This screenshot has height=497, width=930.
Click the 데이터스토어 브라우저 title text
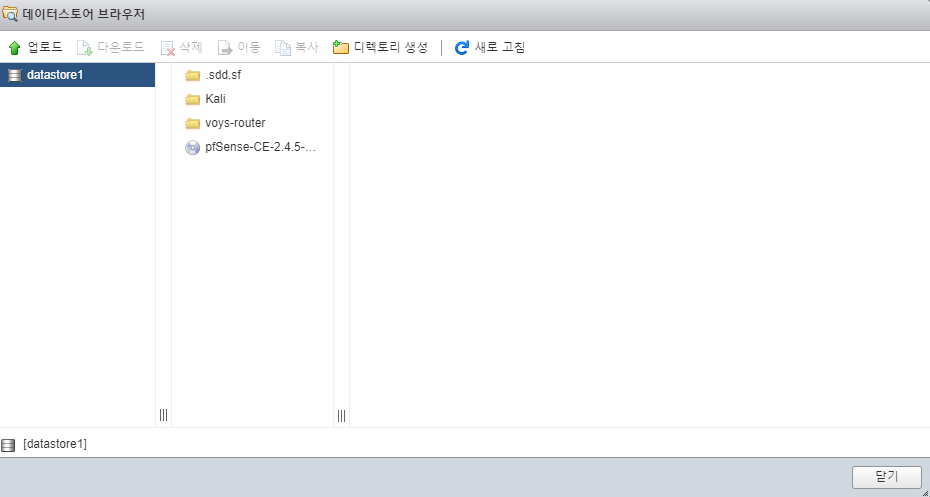point(84,14)
